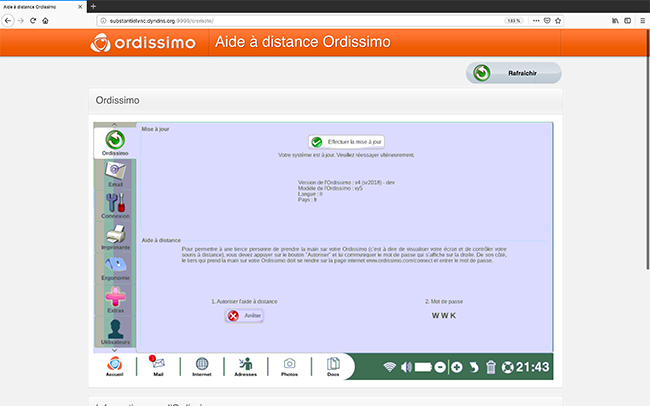Viewport: 650px width, 406px height.
Task: Click the page vertical scrollbar
Action: click(647, 149)
